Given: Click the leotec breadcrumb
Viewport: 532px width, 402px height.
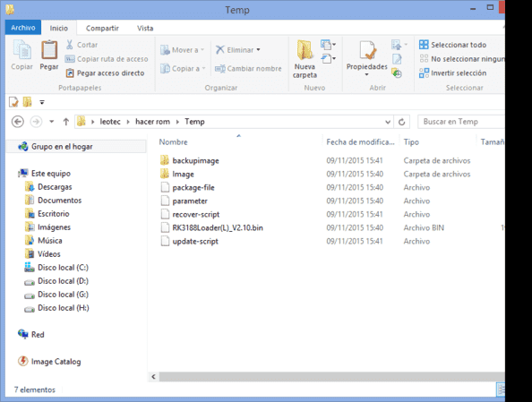Looking at the screenshot, I should [x=110, y=122].
